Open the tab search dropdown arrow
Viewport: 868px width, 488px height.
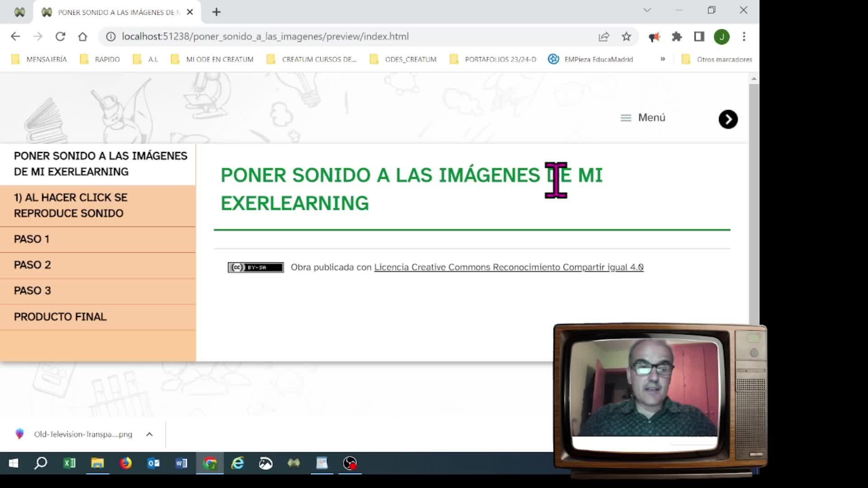click(647, 10)
